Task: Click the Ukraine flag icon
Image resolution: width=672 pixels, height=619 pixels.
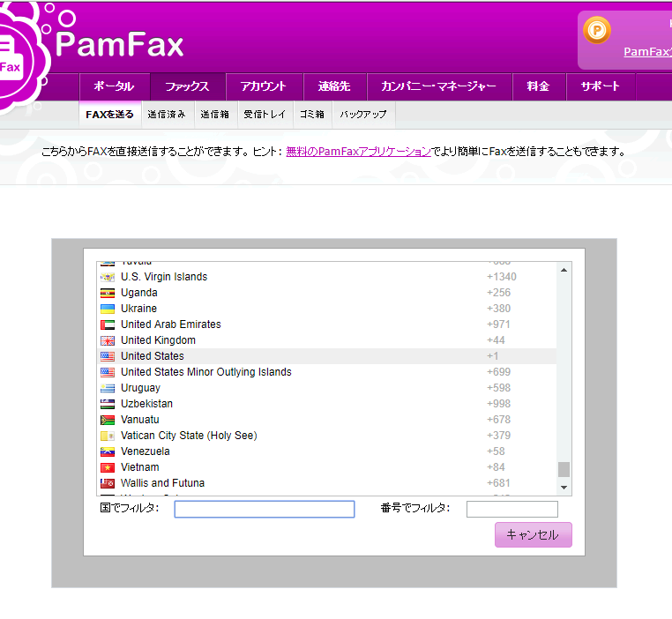Action: (x=108, y=309)
